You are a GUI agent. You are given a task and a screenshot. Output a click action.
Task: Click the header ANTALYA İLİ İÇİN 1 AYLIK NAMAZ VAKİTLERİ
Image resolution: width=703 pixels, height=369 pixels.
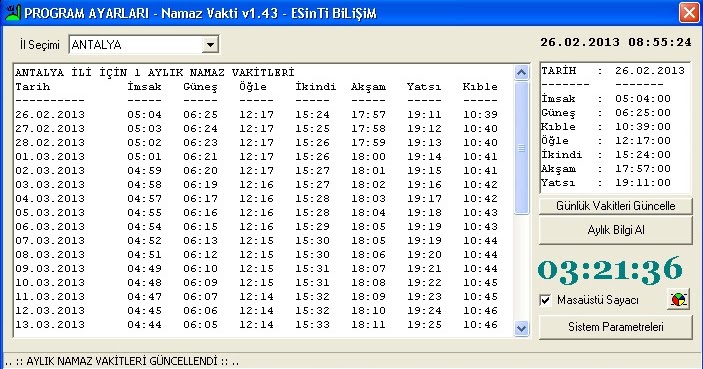[x=154, y=72]
